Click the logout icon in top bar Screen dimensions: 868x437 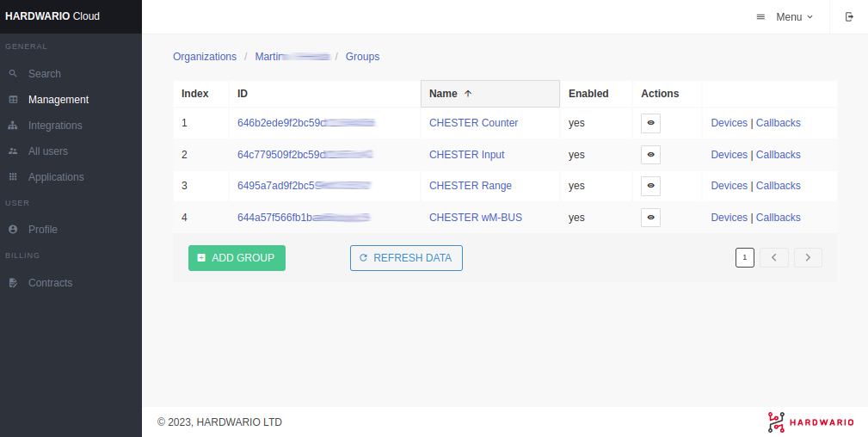[x=849, y=17]
